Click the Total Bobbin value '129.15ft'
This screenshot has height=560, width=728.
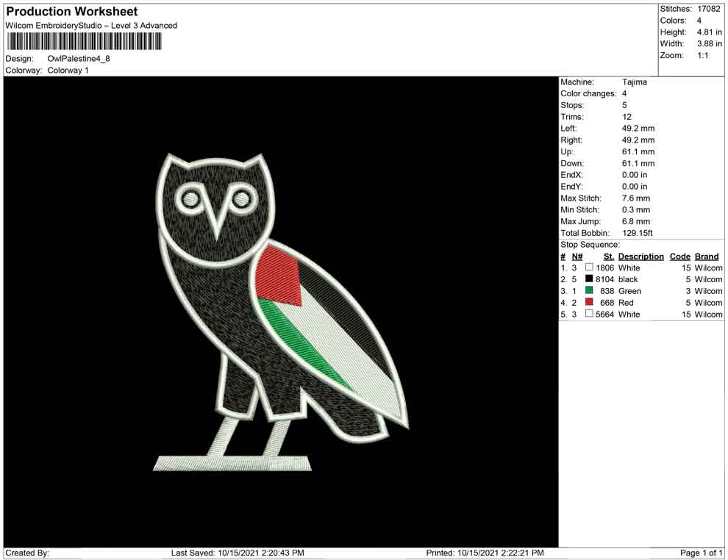click(x=638, y=233)
